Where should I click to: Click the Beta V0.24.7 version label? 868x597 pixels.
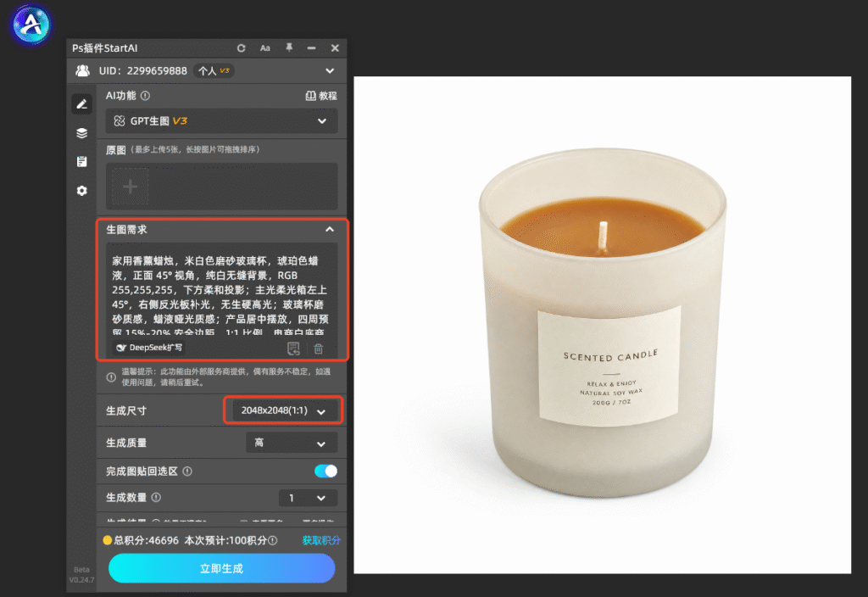point(81,575)
